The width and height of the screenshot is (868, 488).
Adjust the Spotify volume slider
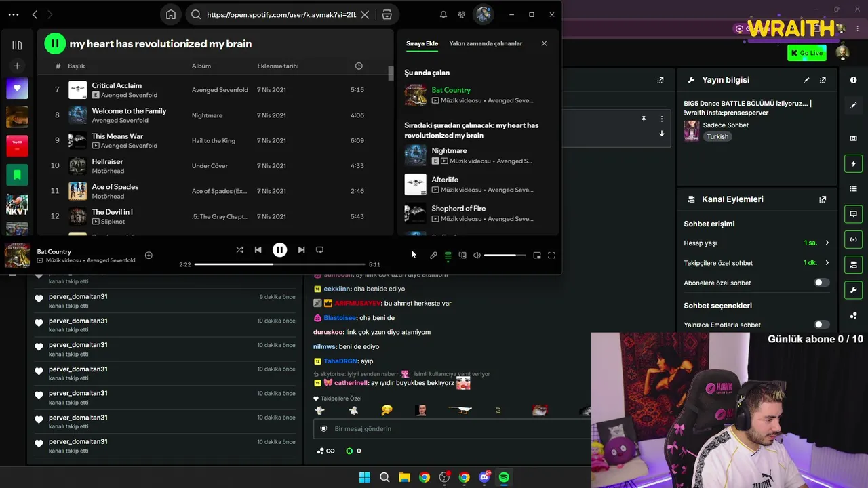(505, 256)
